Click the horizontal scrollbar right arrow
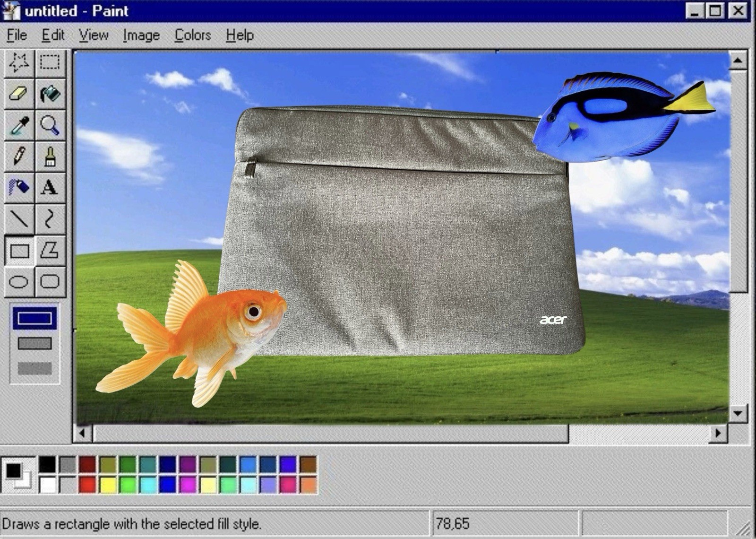756x539 pixels. click(718, 433)
